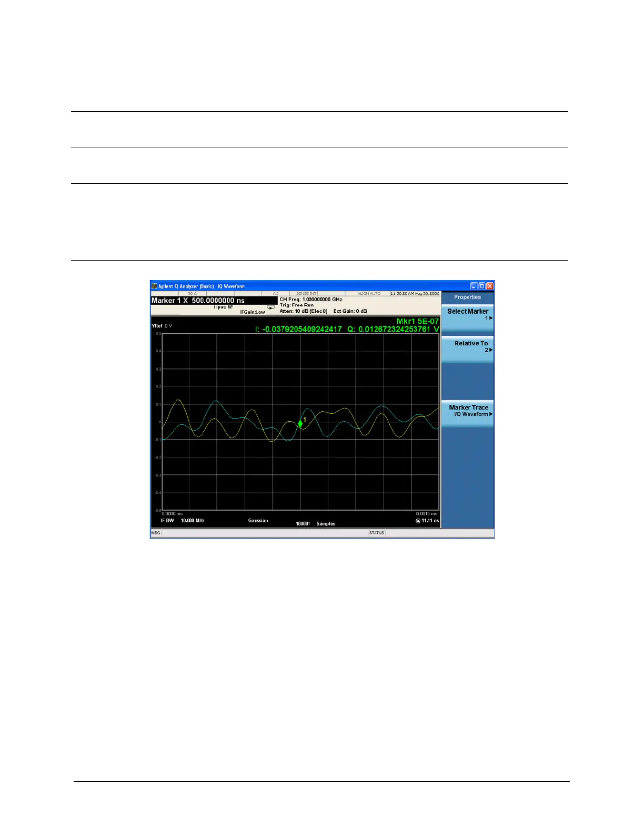This screenshot has height=834, width=644.
Task: Click the IF BW 10.000 MHz readout
Action: [x=183, y=521]
